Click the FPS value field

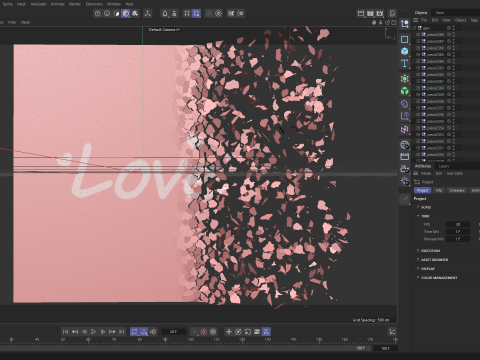coord(458,224)
